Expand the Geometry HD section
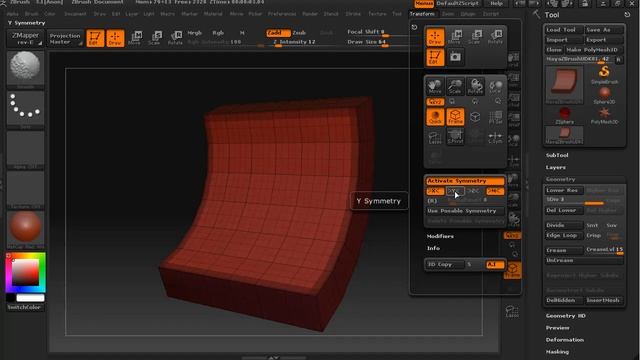 click(x=566, y=316)
